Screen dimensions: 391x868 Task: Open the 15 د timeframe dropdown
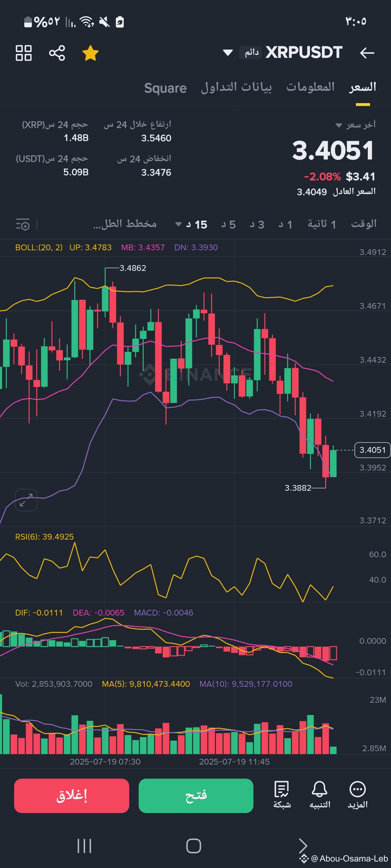192,225
